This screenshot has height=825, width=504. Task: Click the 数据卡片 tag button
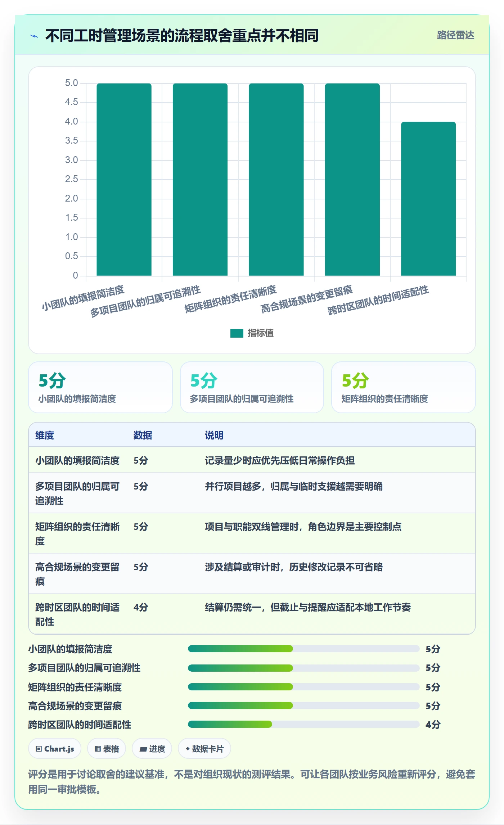204,749
